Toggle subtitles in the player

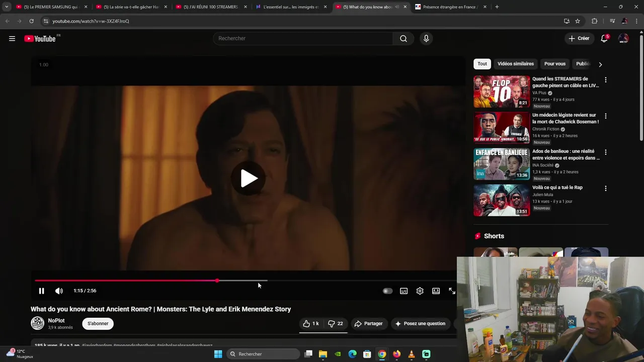(404, 291)
